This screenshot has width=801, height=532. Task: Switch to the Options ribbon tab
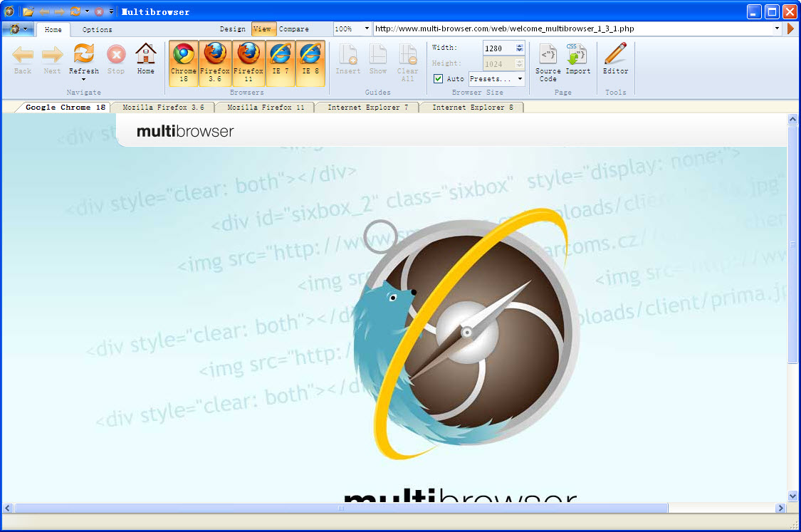(97, 30)
